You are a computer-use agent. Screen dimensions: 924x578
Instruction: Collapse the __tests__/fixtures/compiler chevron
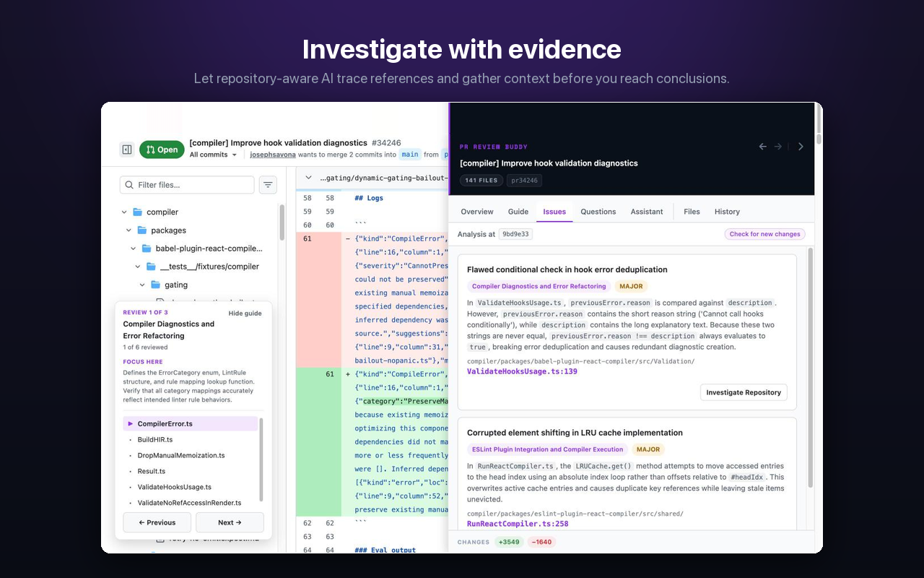pyautogui.click(x=138, y=267)
